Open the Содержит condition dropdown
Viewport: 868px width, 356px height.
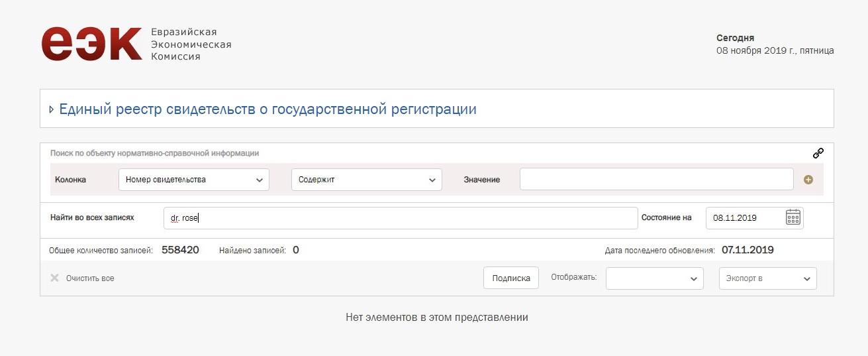pyautogui.click(x=367, y=180)
